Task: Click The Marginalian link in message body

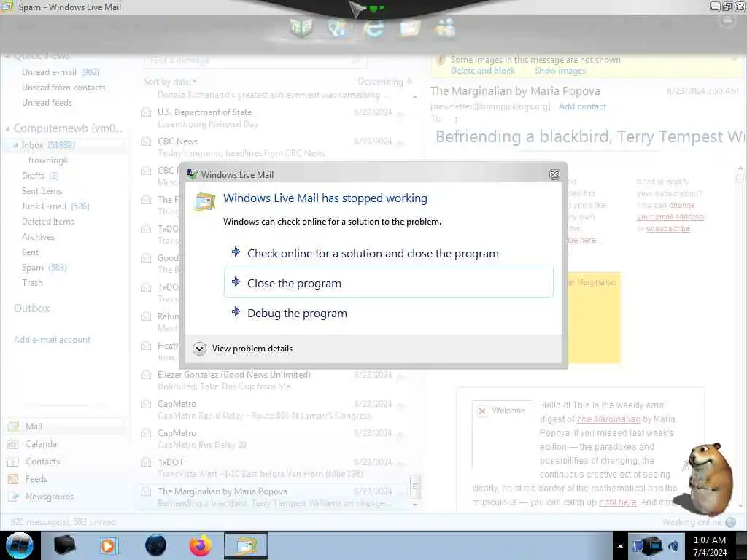Action: coord(608,419)
